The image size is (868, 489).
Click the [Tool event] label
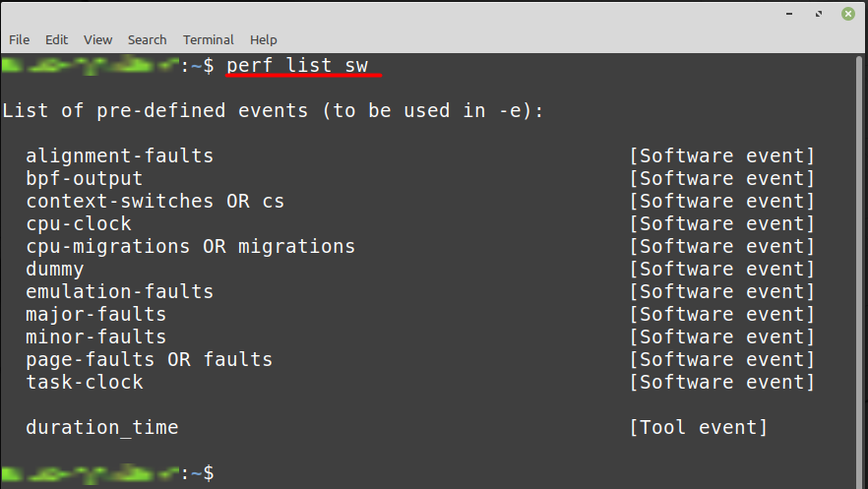click(699, 428)
